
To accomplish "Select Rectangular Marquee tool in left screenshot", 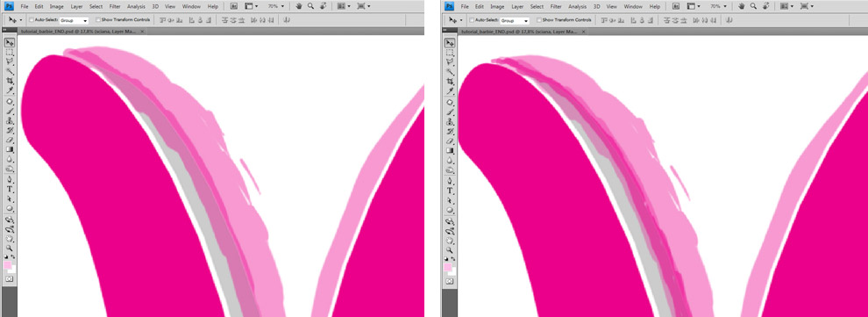I will 10,53.
